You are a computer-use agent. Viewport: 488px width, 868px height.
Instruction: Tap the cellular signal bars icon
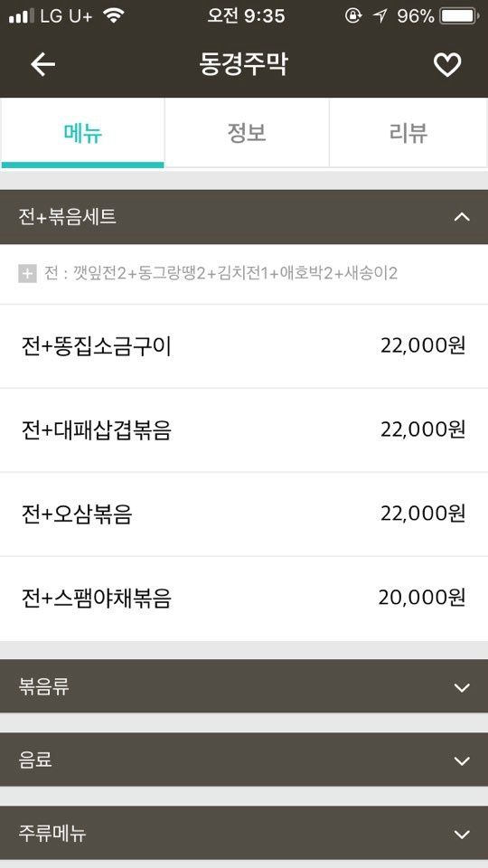point(22,16)
